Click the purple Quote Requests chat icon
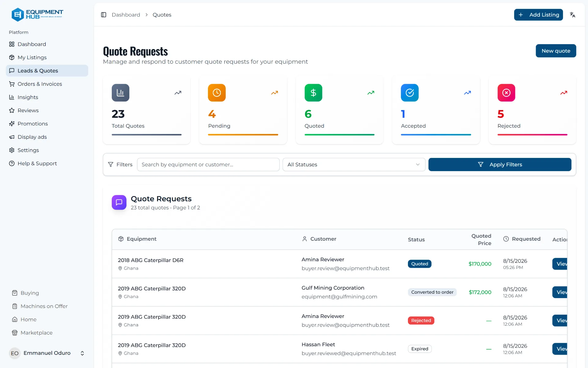Screen dimensions: 588x368 [x=119, y=202]
